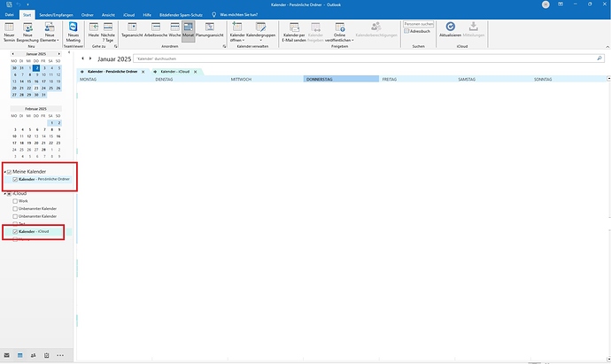Select the Arbeitswoche view icon
The height and width of the screenshot is (364, 611).
[156, 30]
